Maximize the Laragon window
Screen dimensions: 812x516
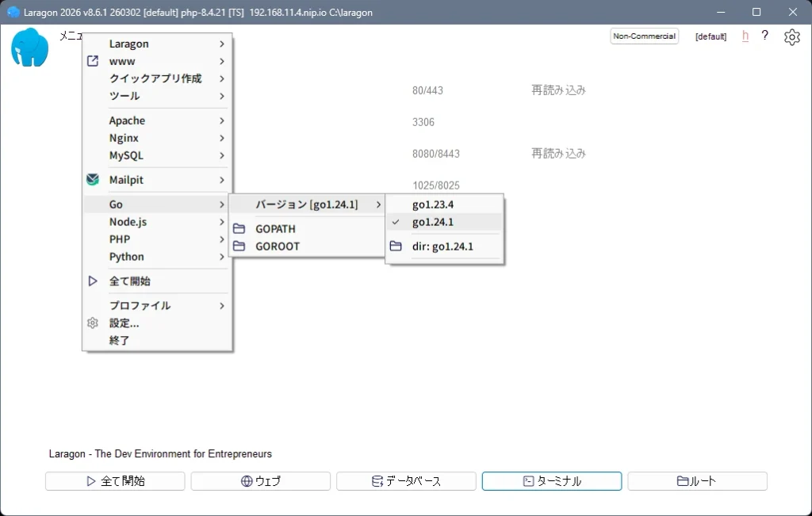pyautogui.click(x=756, y=12)
